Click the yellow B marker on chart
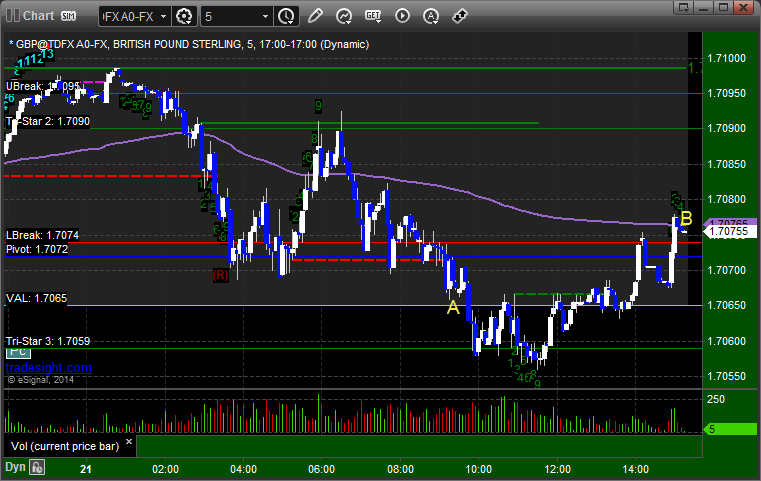Viewport: 761px width, 481px height. tap(686, 218)
